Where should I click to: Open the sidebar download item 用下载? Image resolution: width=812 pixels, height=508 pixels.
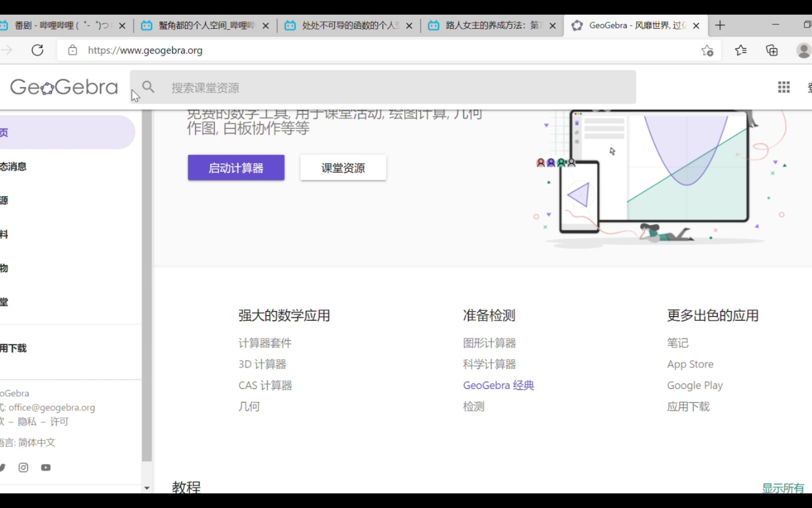(13, 348)
